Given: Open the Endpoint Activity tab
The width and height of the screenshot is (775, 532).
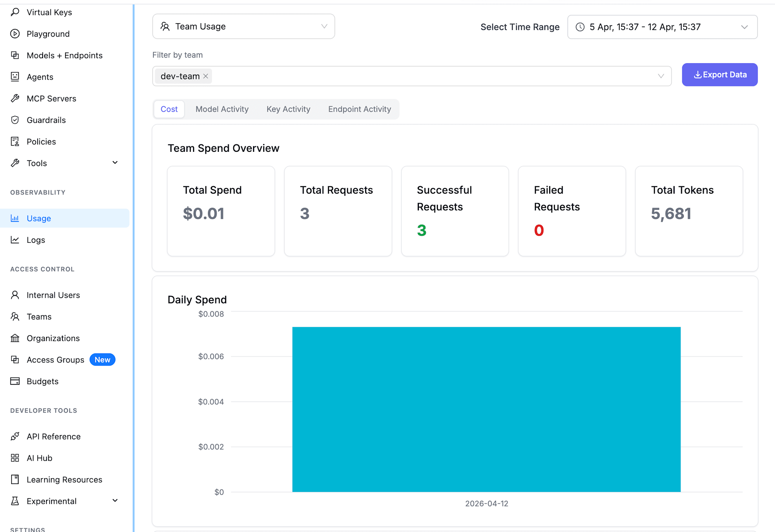Looking at the screenshot, I should 359,109.
